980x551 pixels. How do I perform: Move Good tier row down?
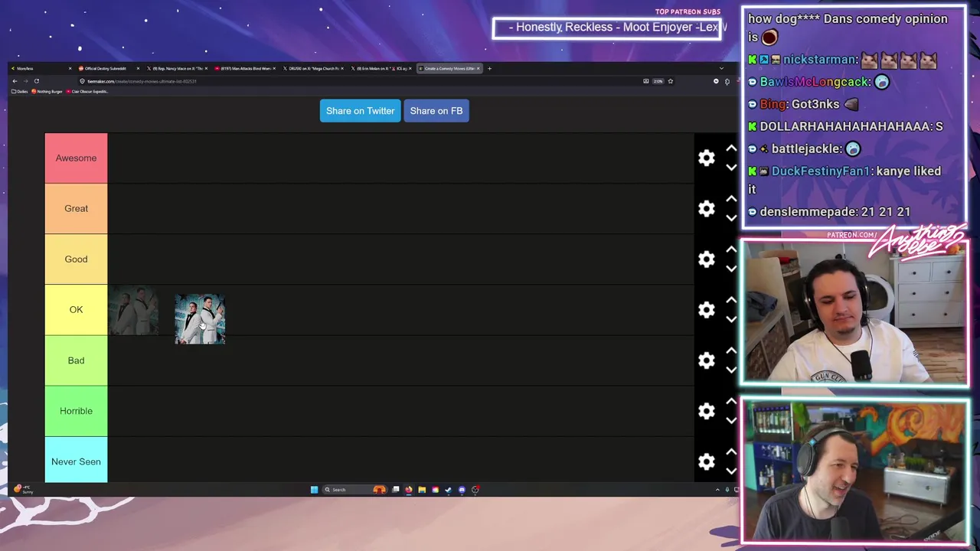[x=731, y=269]
